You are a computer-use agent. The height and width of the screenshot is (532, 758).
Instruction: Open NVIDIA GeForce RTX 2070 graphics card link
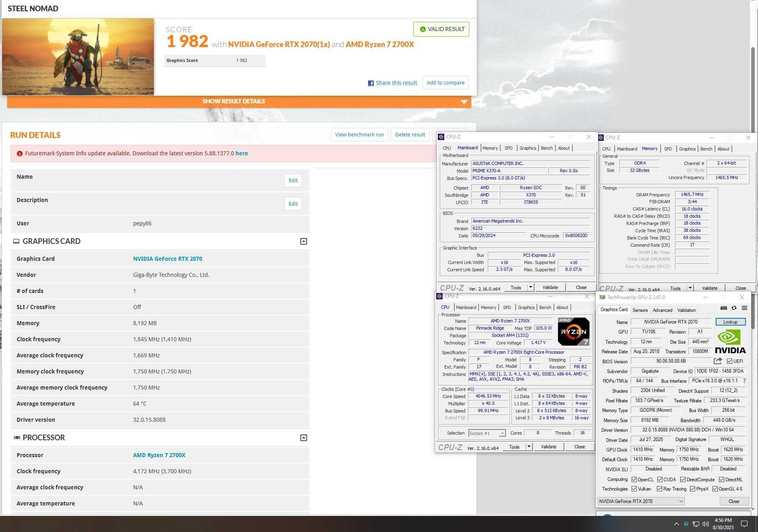click(x=168, y=259)
